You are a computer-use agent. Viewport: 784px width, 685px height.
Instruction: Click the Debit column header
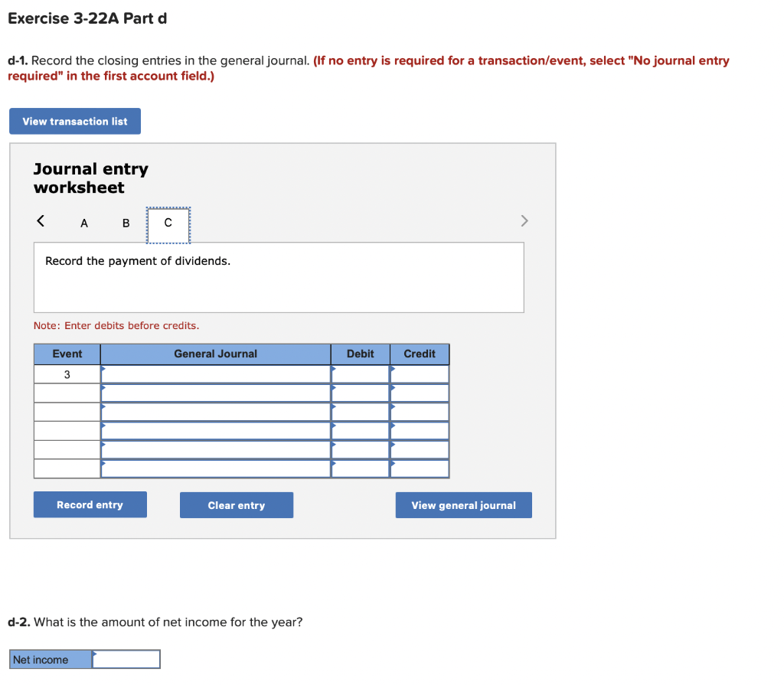(x=359, y=354)
